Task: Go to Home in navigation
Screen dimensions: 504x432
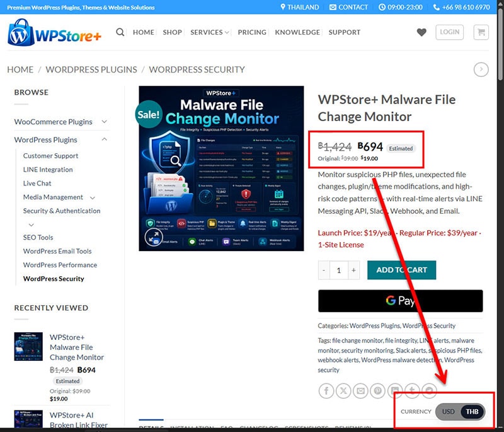Action: point(144,32)
